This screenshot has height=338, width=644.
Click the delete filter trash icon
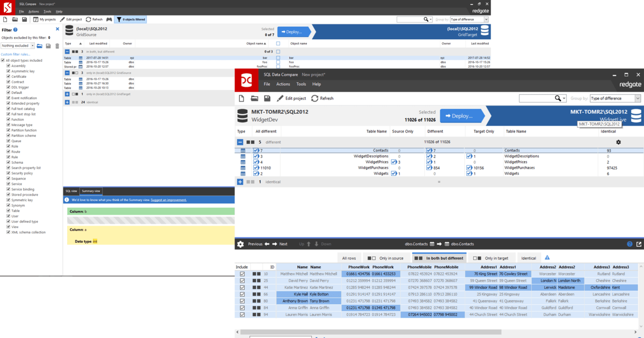tap(57, 46)
